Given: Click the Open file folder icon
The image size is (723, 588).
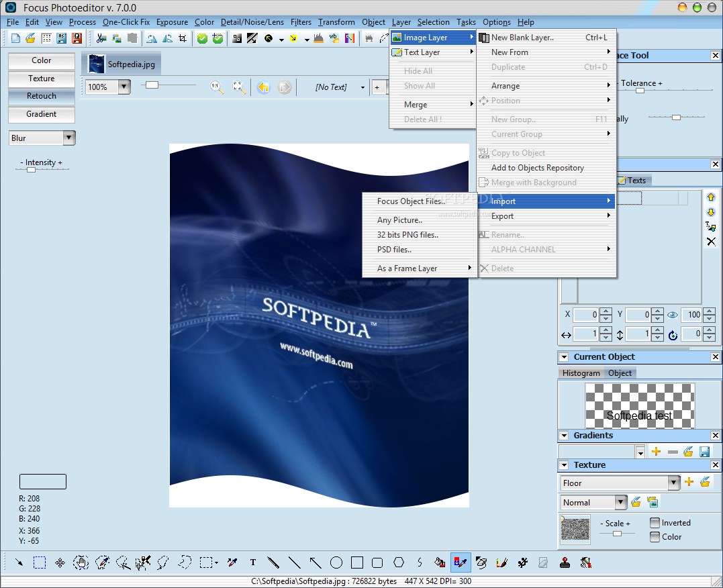Looking at the screenshot, I should 30,38.
